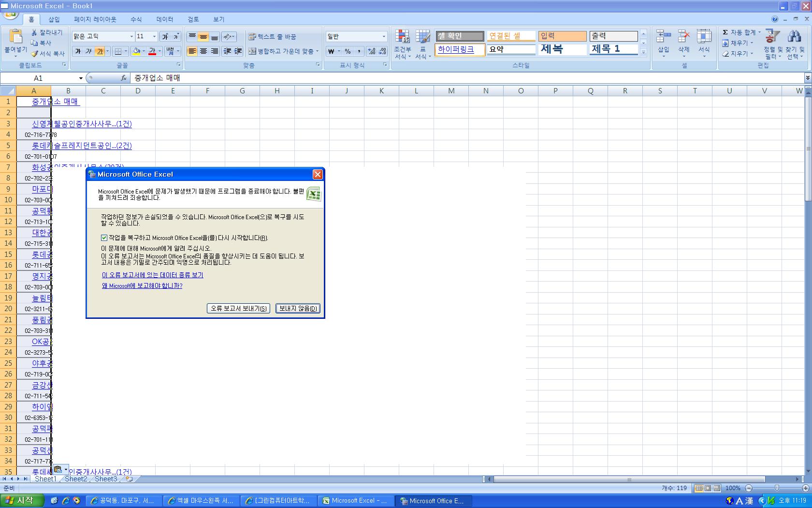812x508 pixels.
Task: Click the decrease decimal icon
Action: coord(382,51)
